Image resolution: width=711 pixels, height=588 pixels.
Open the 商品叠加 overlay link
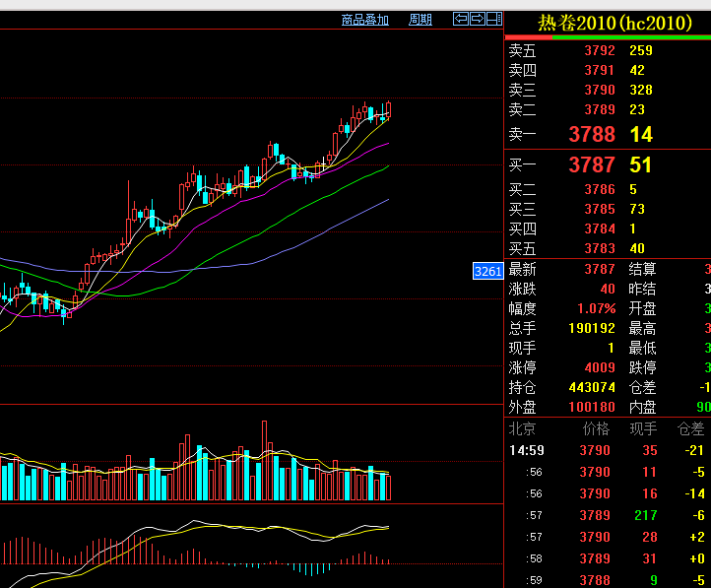point(364,20)
